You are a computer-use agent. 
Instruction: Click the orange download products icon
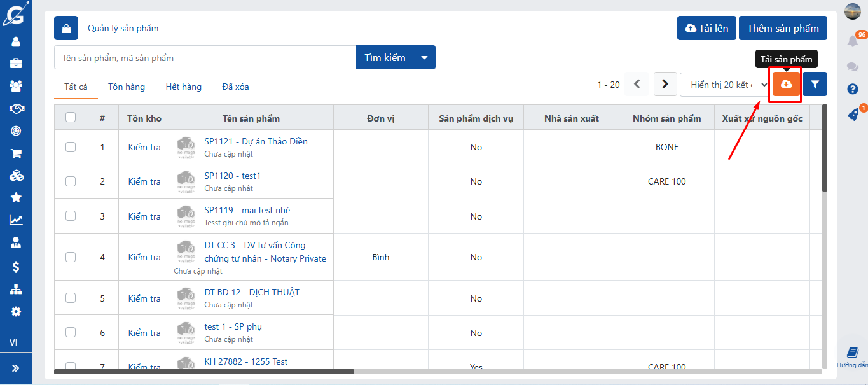(786, 84)
